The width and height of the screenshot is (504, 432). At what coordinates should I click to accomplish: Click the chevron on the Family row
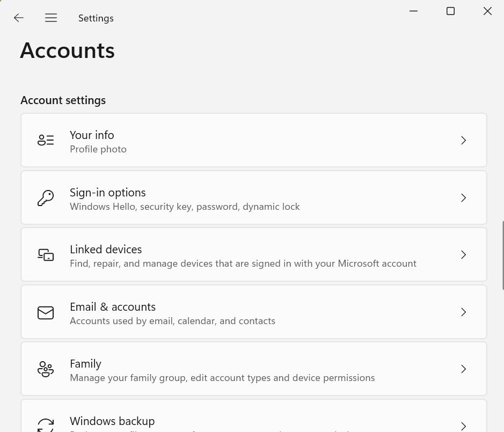pos(463,369)
